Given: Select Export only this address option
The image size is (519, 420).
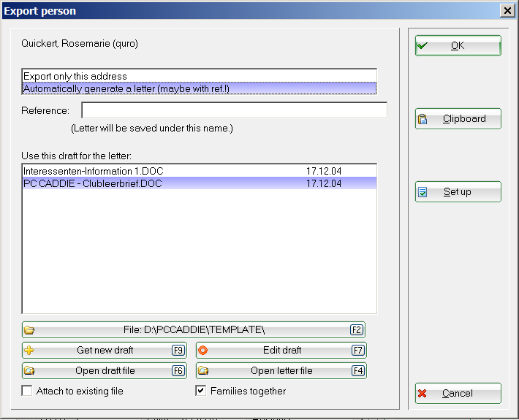Looking at the screenshot, I should pos(200,76).
